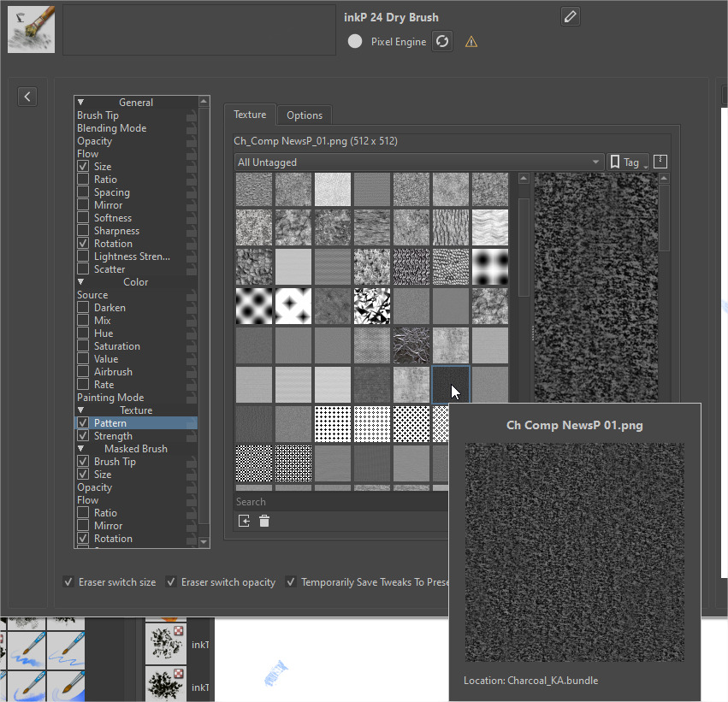This screenshot has width=728, height=702.
Task: Collapse the General section triangle
Action: click(80, 103)
